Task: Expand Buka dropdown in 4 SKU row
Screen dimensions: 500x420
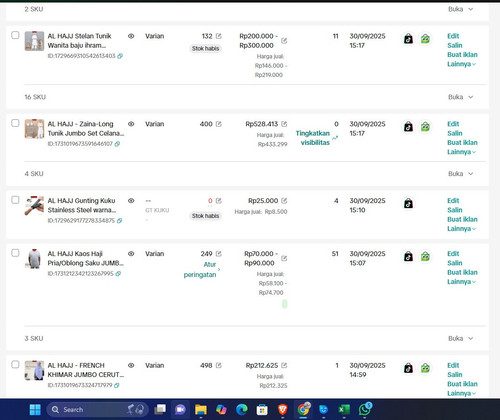Action: click(461, 174)
